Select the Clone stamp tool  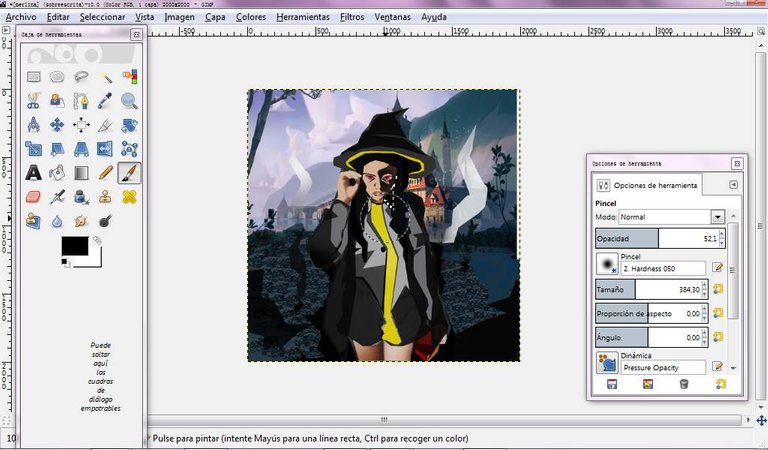coord(105,197)
